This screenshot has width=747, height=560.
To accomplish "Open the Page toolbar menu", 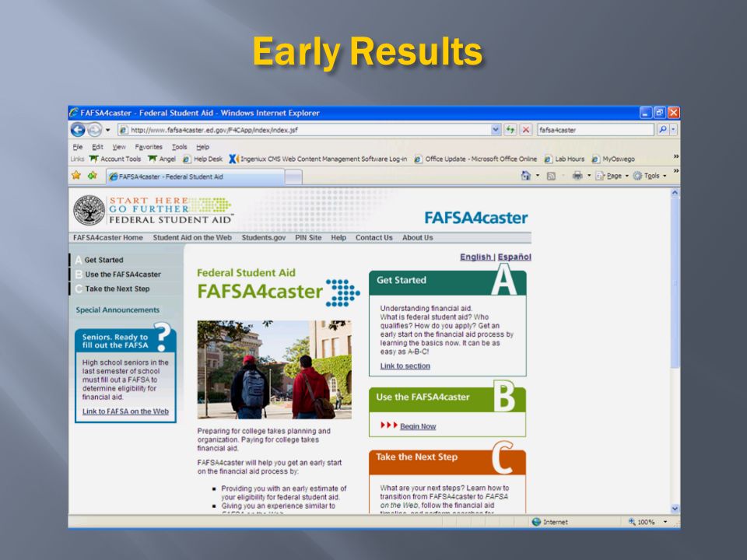I will coord(612,176).
